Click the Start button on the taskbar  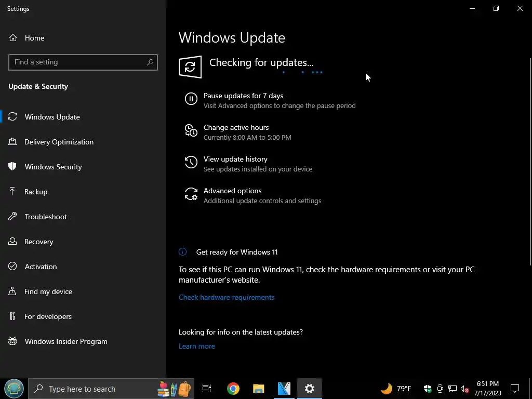coord(14,389)
